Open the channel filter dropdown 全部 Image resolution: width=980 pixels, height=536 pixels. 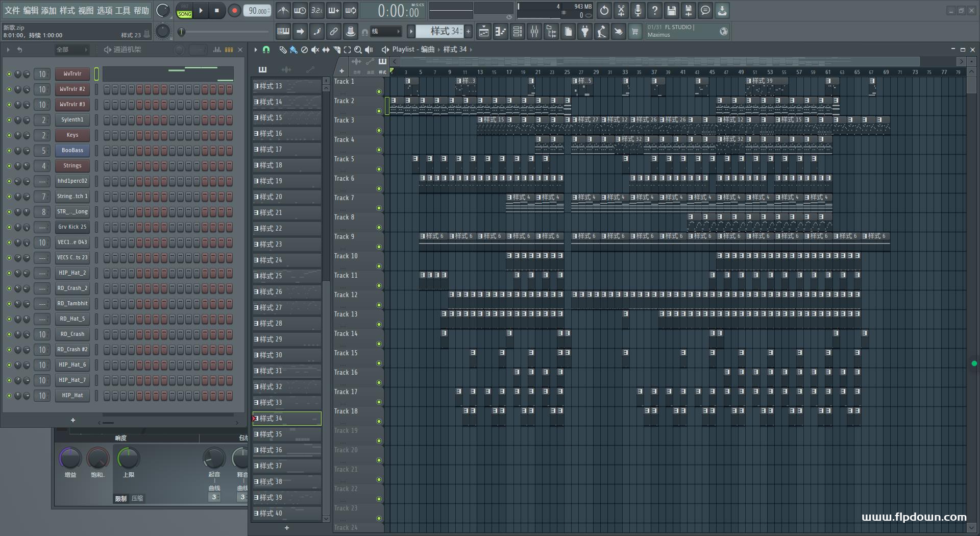coord(72,50)
